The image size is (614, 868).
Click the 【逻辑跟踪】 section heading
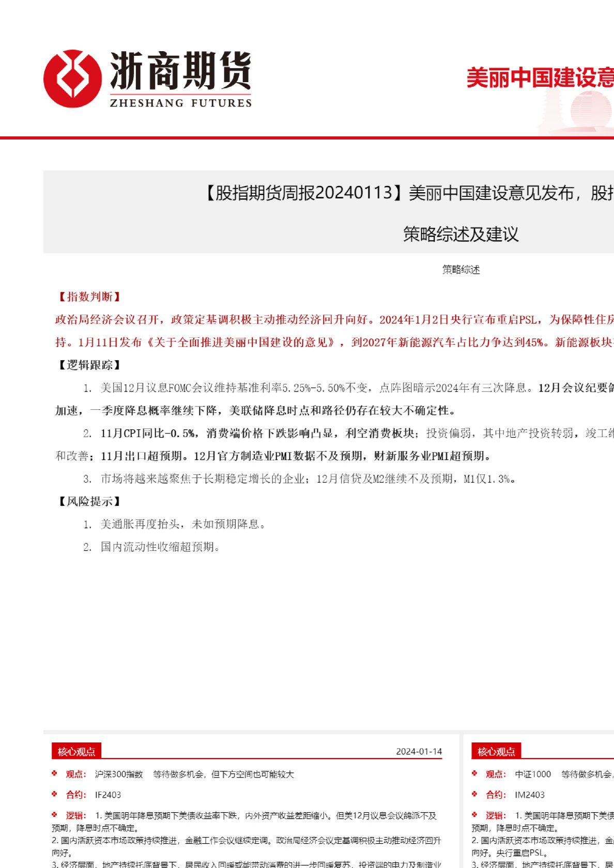[89, 365]
